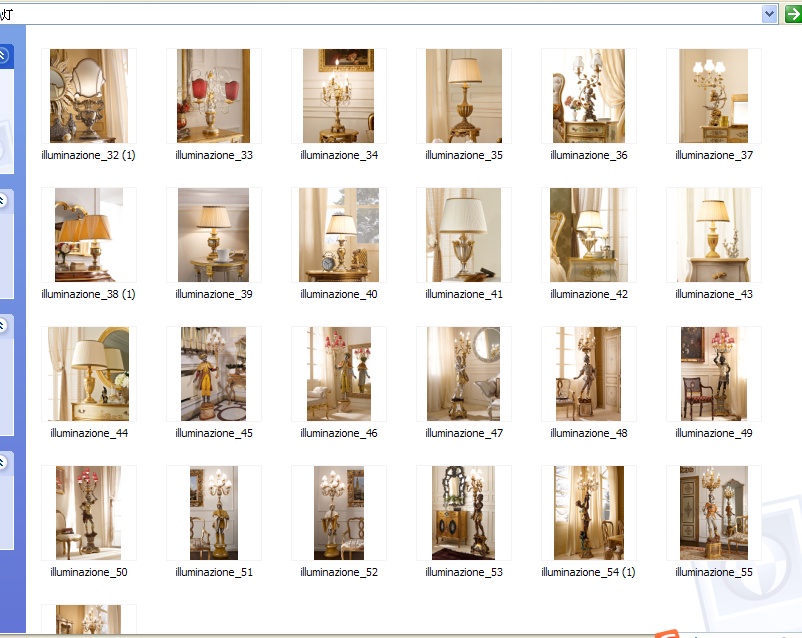Select the illuminazione_32 (1) thumbnail
This screenshot has width=802, height=638.
tap(89, 96)
